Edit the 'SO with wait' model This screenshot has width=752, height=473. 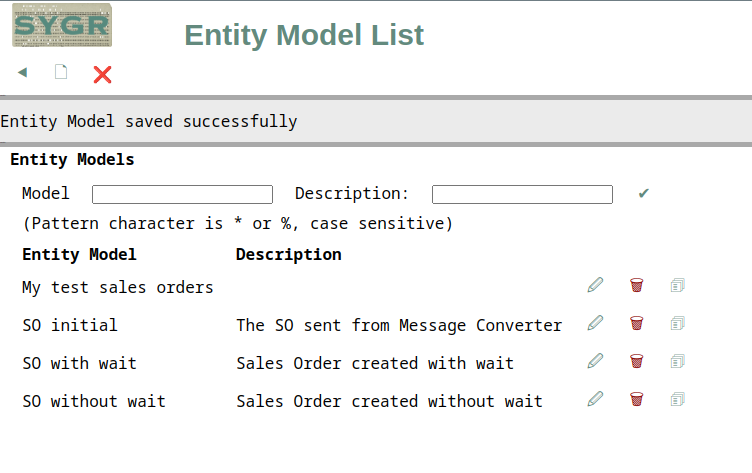pyautogui.click(x=595, y=361)
